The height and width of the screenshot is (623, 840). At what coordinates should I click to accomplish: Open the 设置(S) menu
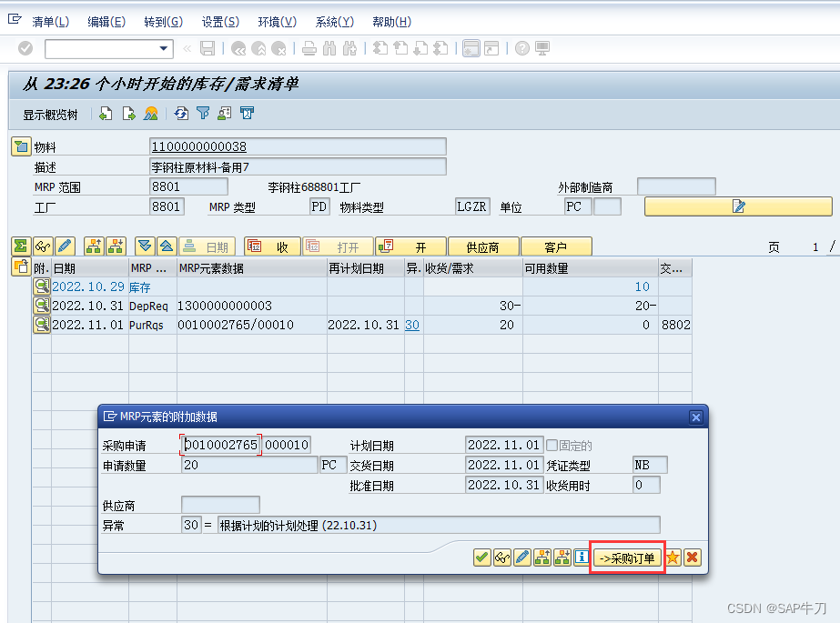point(220,22)
